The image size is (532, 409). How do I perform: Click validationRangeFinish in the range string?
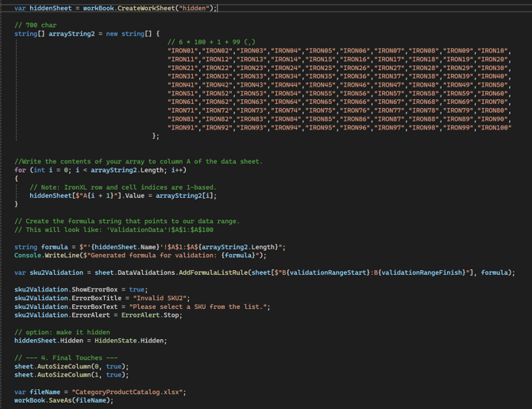click(422, 272)
